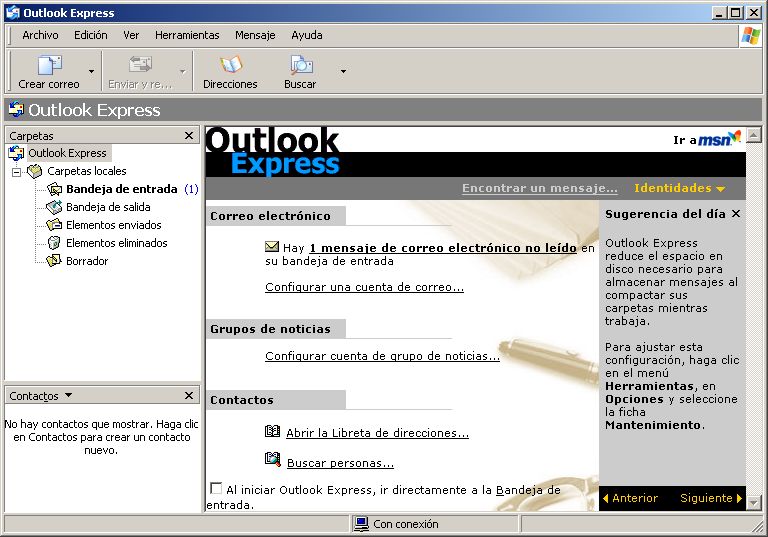Viewport: 768px width, 537px height.
Task: Click the Elementos eliminados trash icon
Action: [x=54, y=243]
